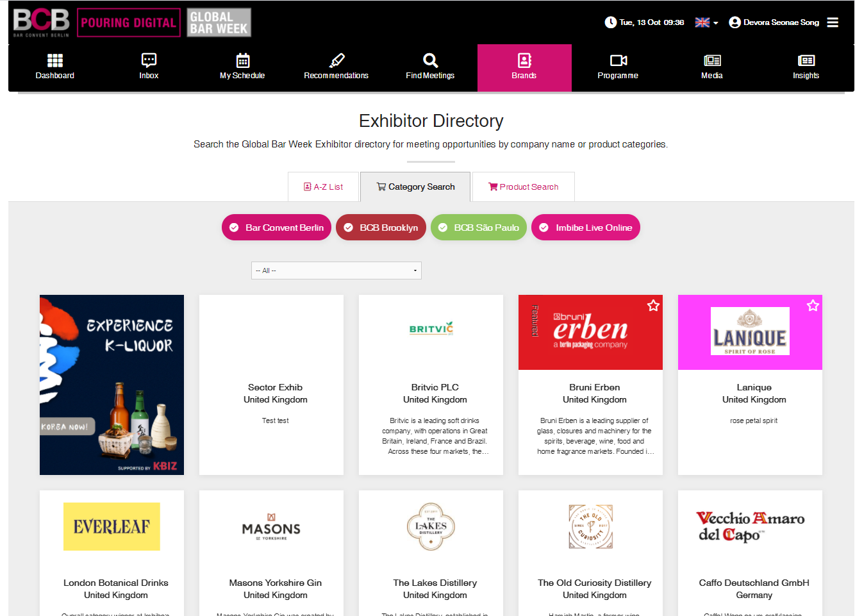Open the Experience K-Liquor banner
The width and height of the screenshot is (855, 616).
112,385
